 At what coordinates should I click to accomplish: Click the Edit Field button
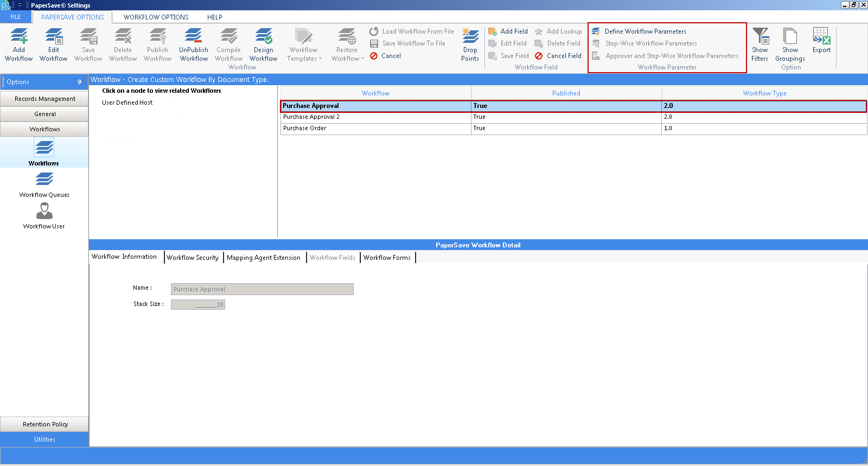tap(507, 43)
